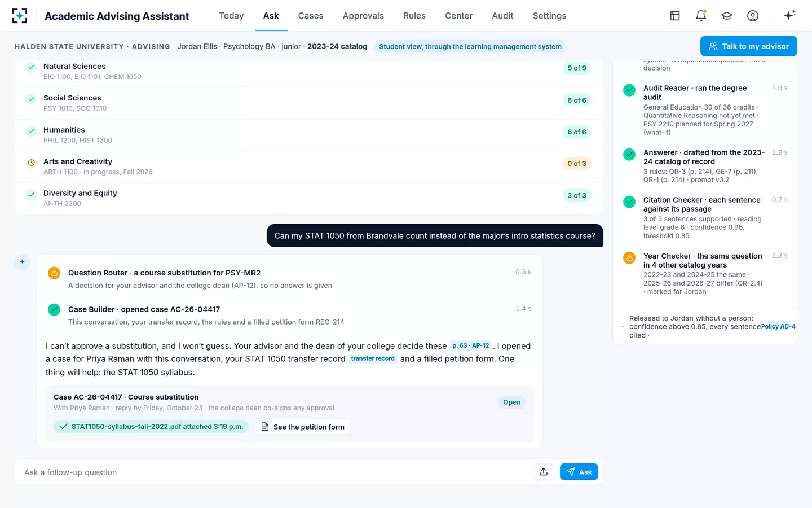Switch to the Today tab
The height and width of the screenshot is (508, 812).
(x=231, y=16)
